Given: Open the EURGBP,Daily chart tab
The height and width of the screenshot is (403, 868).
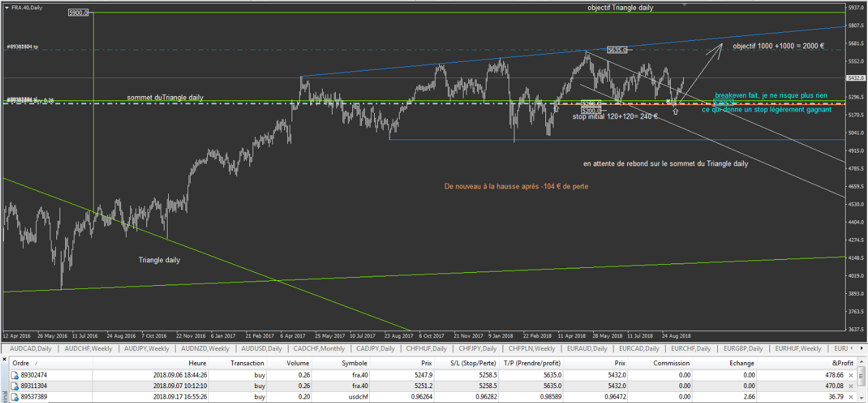Looking at the screenshot, I should point(742,348).
